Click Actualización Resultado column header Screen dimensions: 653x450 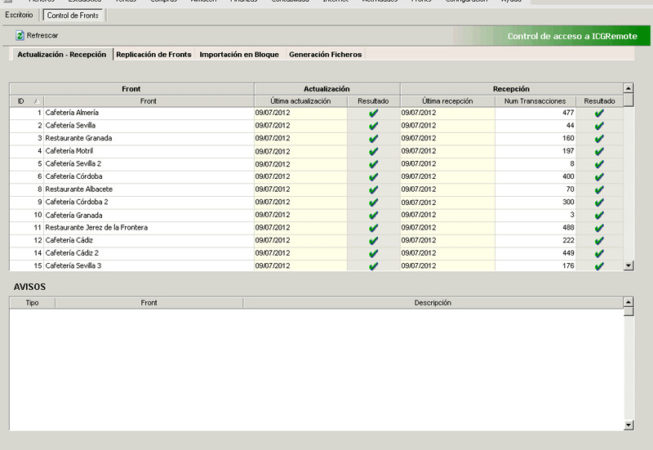click(x=373, y=101)
